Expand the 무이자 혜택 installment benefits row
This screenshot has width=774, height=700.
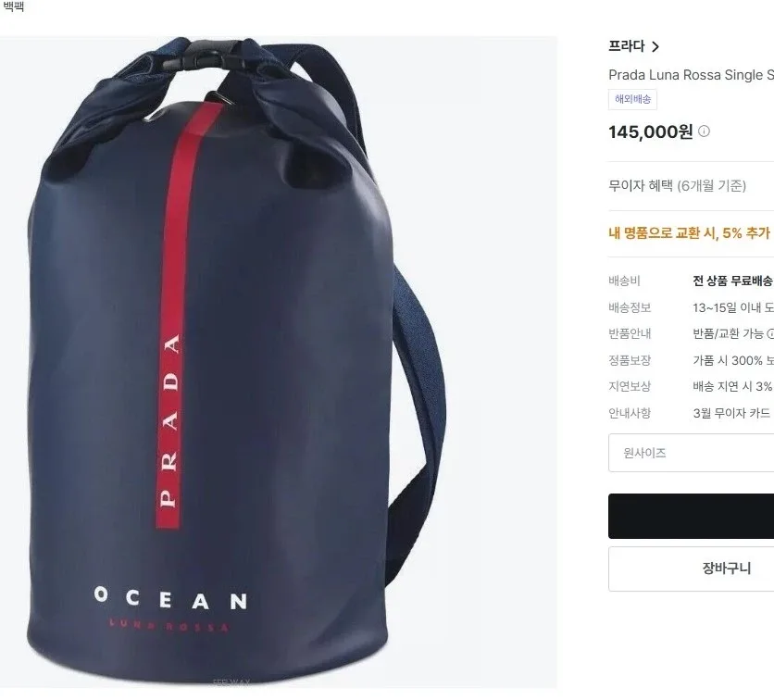pyautogui.click(x=691, y=186)
